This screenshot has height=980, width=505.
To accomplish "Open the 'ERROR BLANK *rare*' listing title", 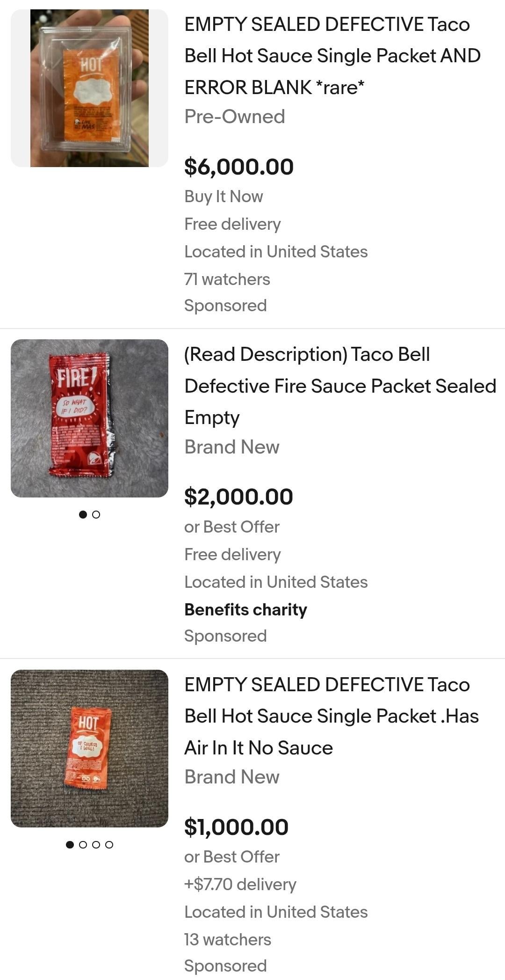I will coord(332,56).
